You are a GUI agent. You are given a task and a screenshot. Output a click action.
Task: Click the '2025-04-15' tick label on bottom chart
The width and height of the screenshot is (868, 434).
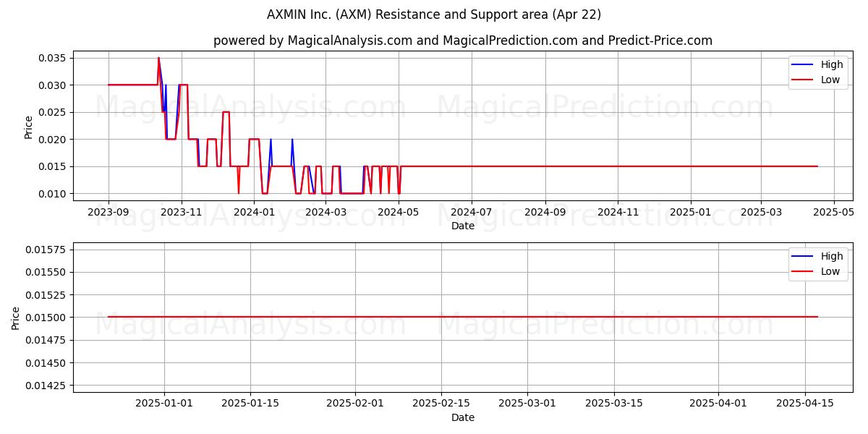[805, 404]
